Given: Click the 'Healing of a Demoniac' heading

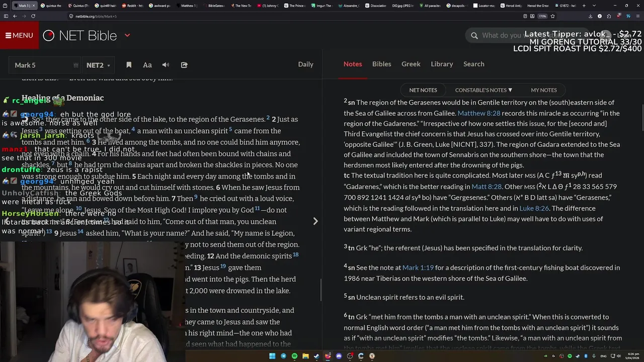Looking at the screenshot, I should [62, 98].
